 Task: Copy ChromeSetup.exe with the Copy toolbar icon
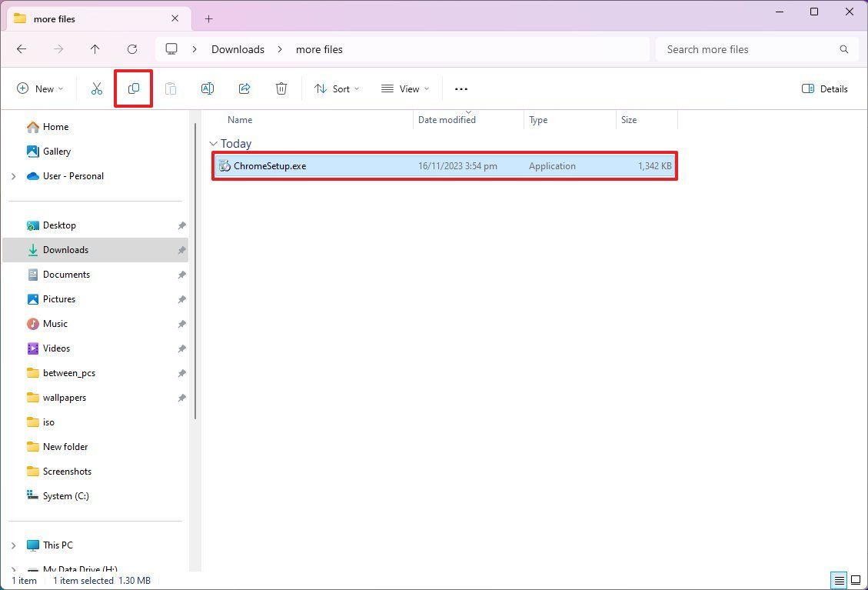point(133,88)
